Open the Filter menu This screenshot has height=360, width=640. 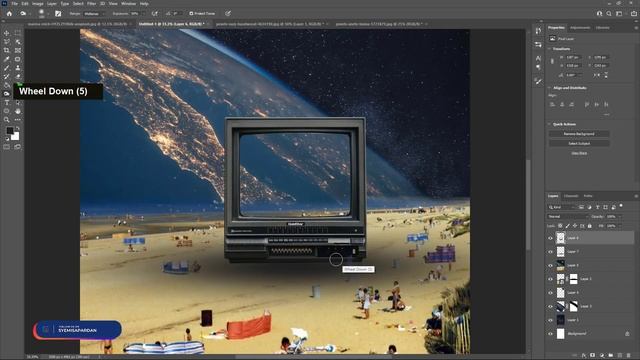[91, 4]
